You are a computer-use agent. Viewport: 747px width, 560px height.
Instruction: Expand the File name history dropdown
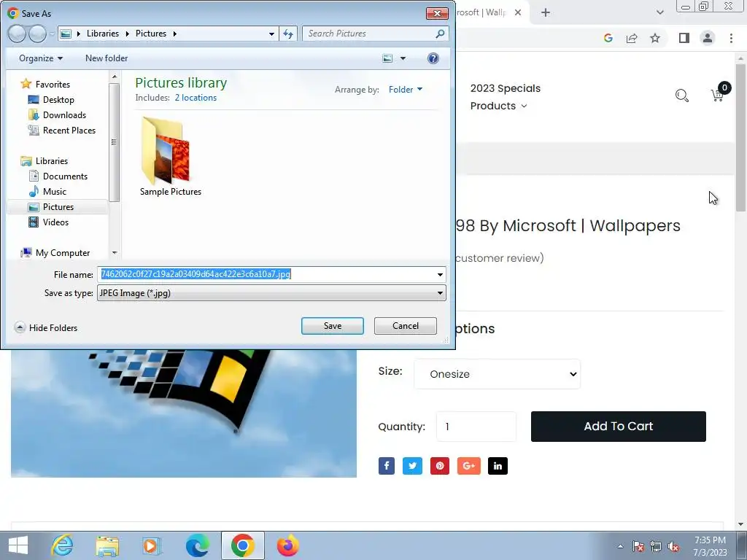point(440,274)
